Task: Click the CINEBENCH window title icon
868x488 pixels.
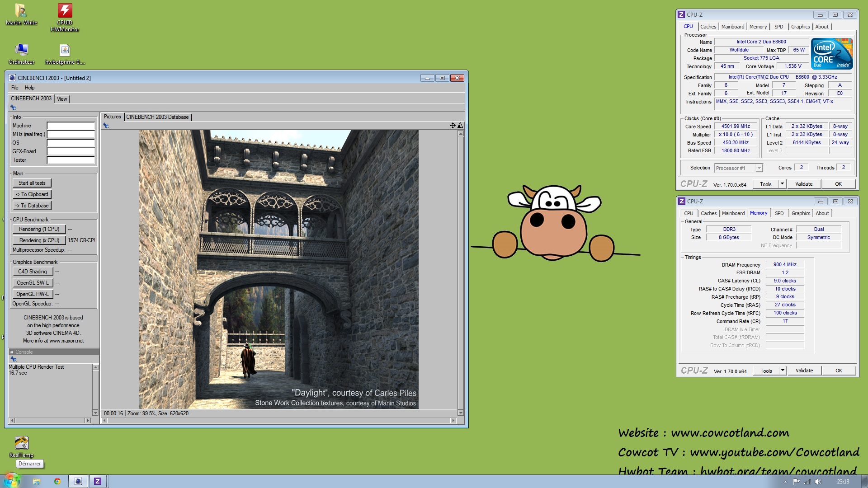Action: pos(12,78)
